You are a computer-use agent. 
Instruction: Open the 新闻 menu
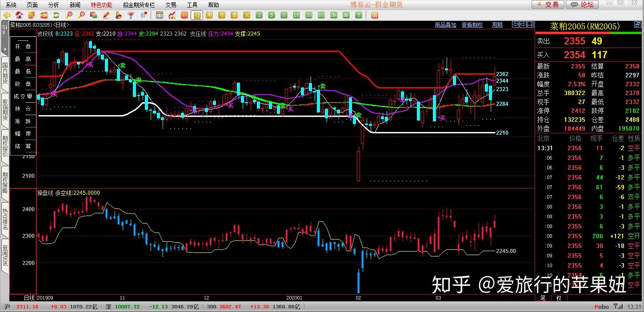pyautogui.click(x=75, y=5)
